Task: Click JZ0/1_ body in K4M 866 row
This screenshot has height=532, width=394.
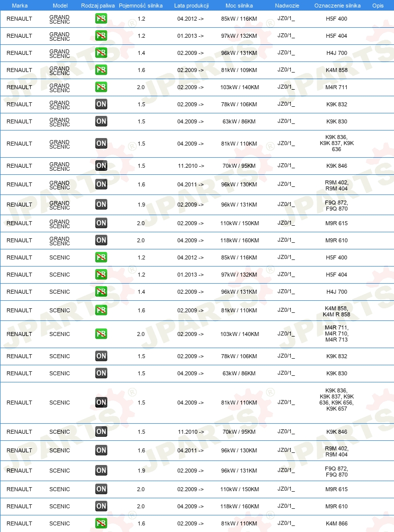Action: (x=286, y=523)
